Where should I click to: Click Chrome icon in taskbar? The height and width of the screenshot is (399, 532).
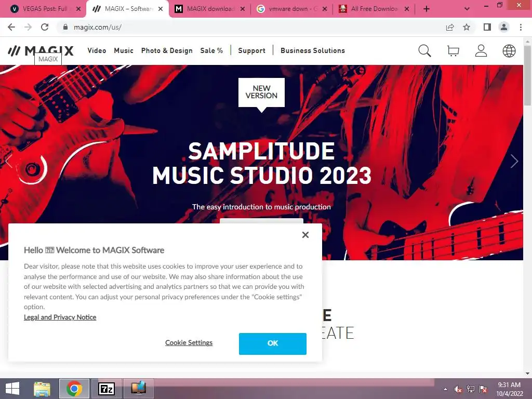[74, 389]
